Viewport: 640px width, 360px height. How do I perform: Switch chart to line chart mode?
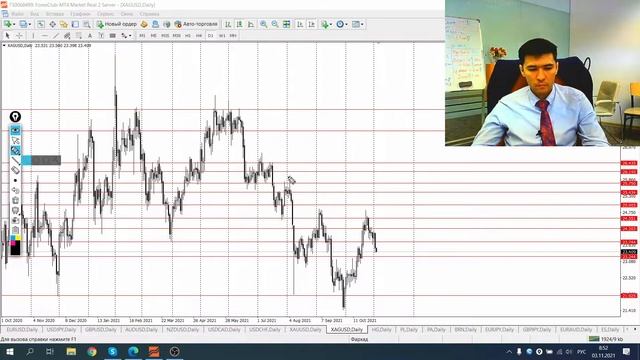[x=251, y=24]
